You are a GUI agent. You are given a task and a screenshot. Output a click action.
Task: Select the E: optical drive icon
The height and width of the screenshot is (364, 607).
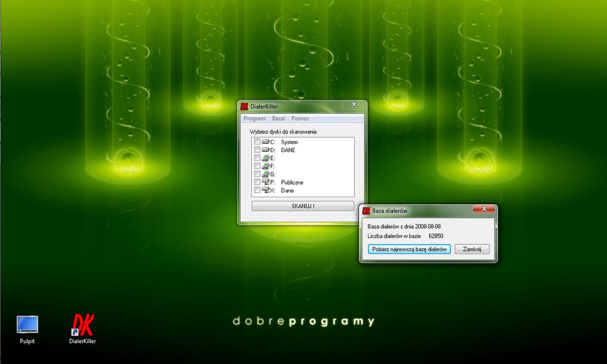(266, 158)
